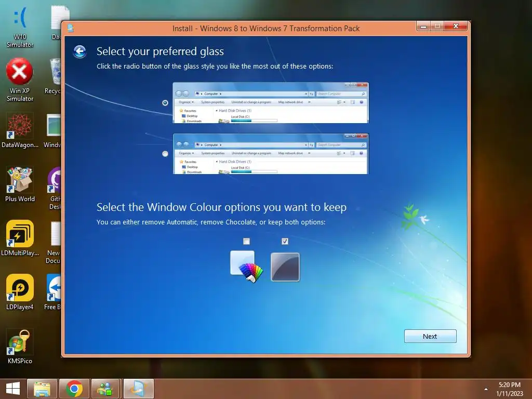The image size is (532, 399).
Task: Select KMSPico desktop shortcut
Action: point(20,347)
